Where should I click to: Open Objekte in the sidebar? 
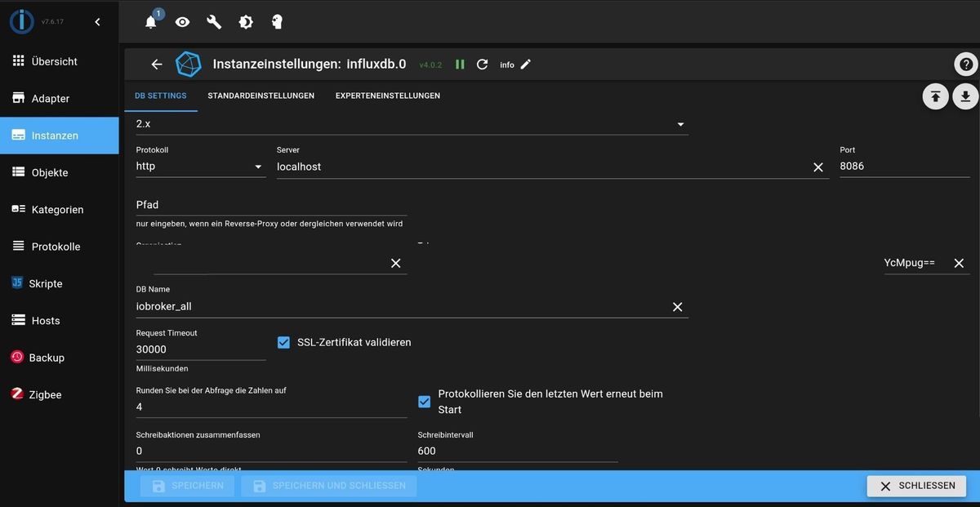[x=60, y=172]
